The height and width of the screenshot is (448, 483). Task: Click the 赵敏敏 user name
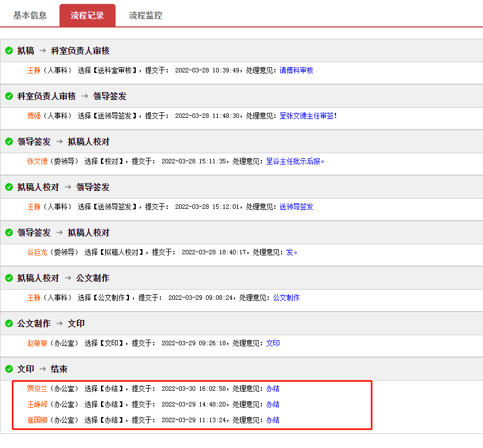tap(38, 343)
